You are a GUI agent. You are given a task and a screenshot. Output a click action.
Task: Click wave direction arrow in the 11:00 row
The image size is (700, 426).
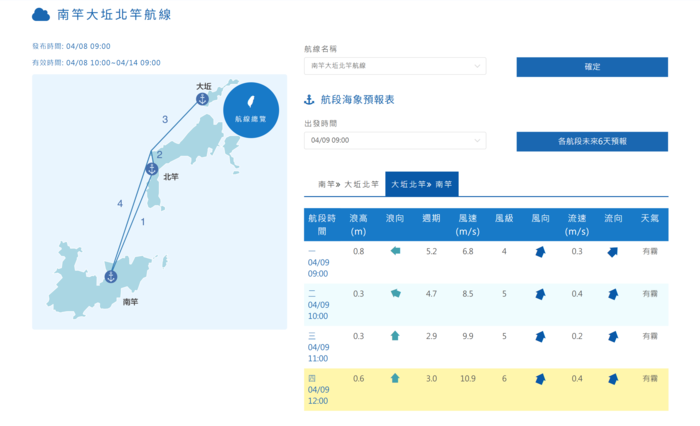[395, 336]
